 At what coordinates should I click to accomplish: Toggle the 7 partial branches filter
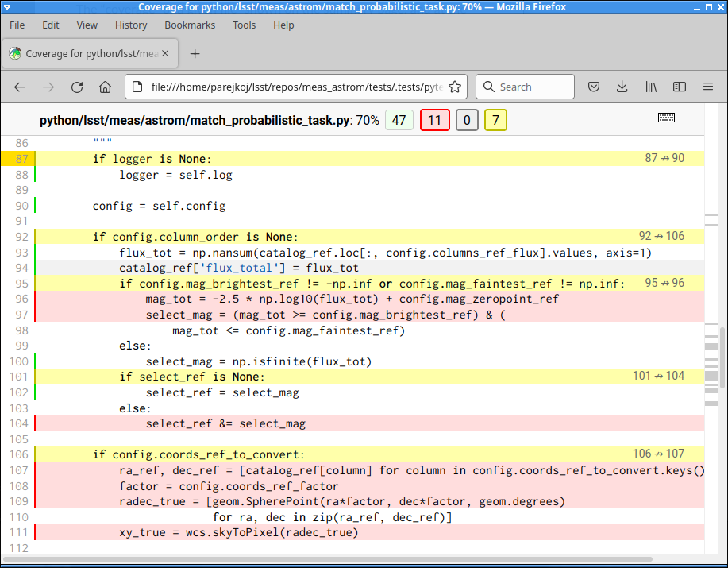pyautogui.click(x=495, y=121)
